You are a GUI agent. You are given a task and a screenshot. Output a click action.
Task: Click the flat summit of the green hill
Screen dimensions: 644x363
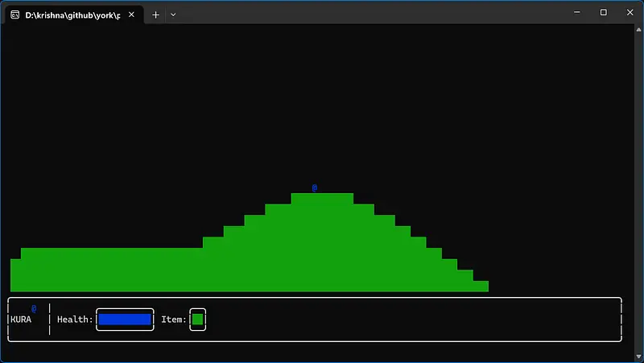tap(322, 199)
